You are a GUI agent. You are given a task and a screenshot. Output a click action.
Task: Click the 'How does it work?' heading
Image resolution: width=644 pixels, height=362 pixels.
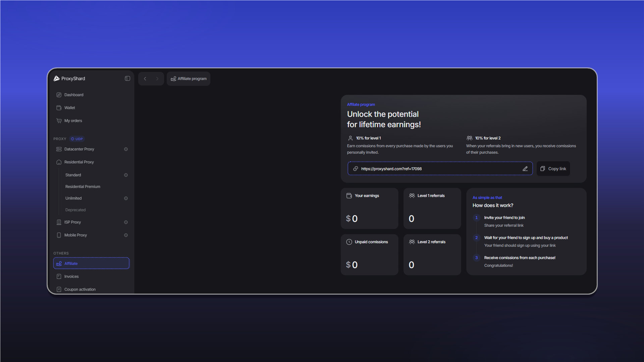(493, 205)
